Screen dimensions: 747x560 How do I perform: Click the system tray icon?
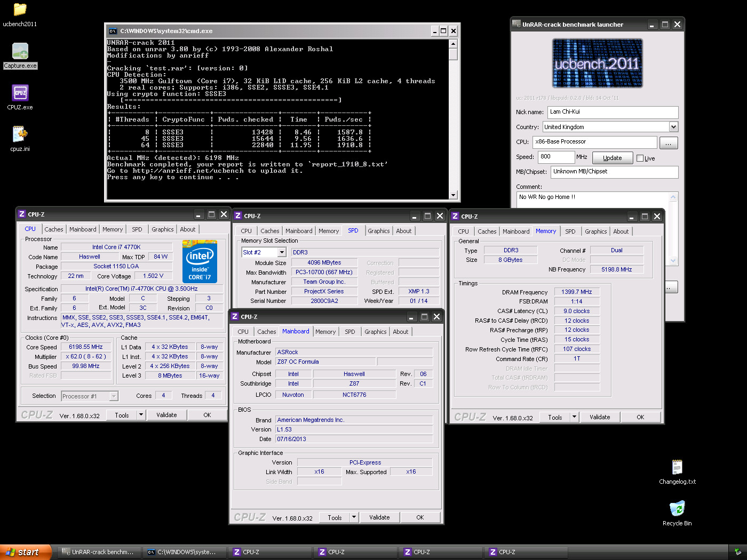[x=738, y=552]
